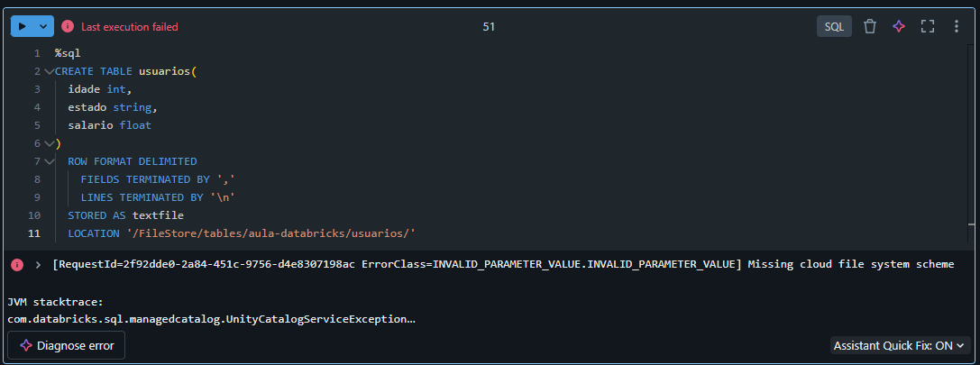Open the cell kebab options menu
Screen dimensions: 980x365
956,26
